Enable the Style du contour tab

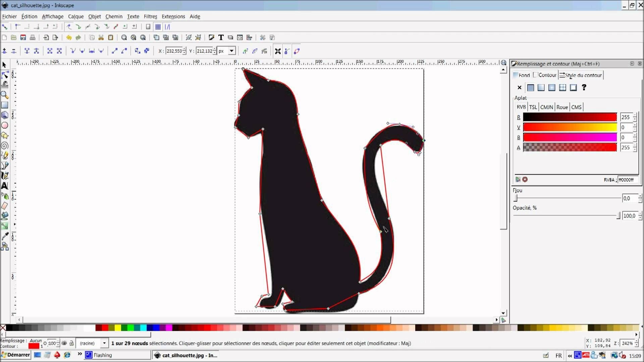582,75
